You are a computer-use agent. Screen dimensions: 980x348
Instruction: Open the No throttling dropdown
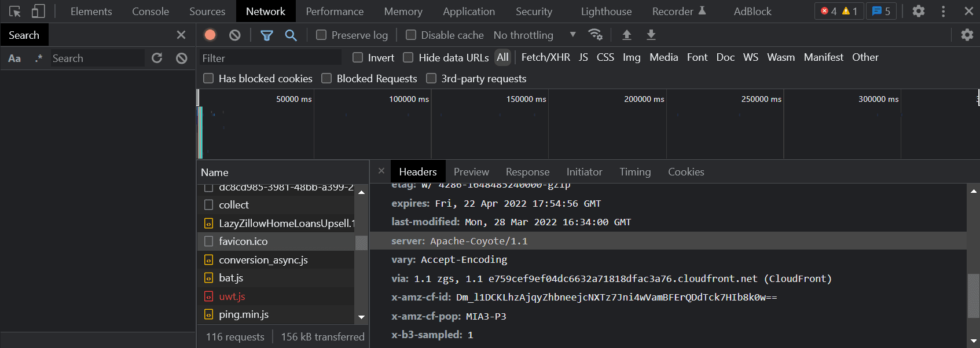(534, 35)
